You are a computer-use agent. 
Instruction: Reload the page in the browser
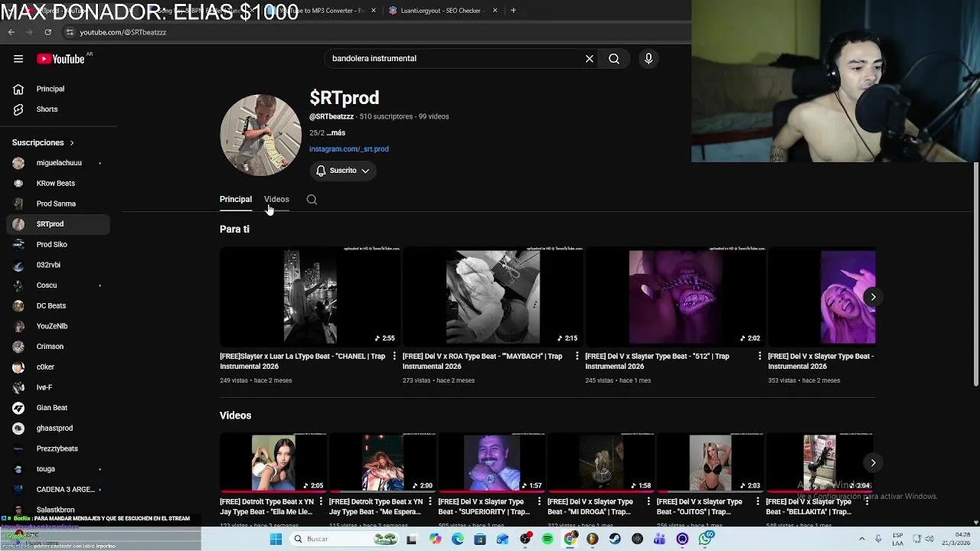(x=47, y=32)
